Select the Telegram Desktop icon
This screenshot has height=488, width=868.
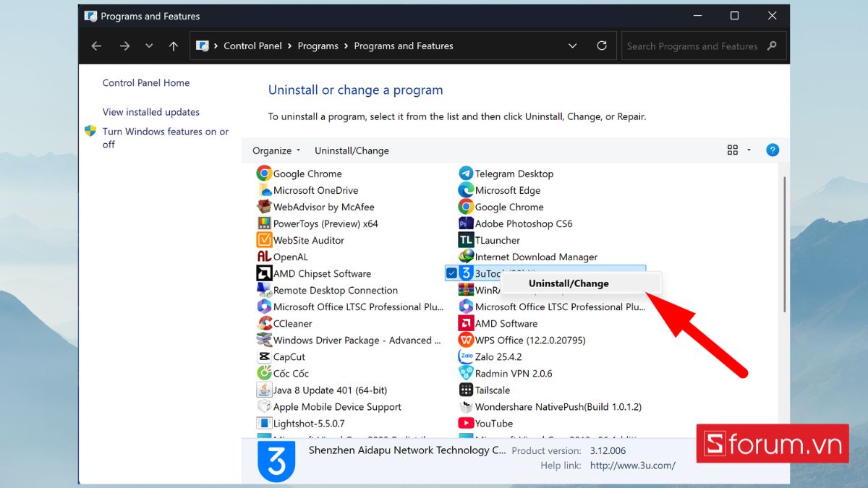[466, 174]
